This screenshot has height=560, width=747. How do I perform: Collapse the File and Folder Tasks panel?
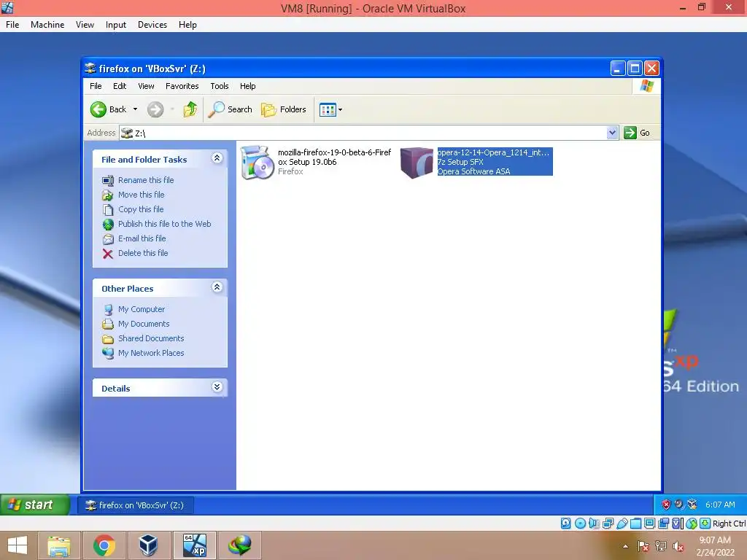(x=217, y=158)
